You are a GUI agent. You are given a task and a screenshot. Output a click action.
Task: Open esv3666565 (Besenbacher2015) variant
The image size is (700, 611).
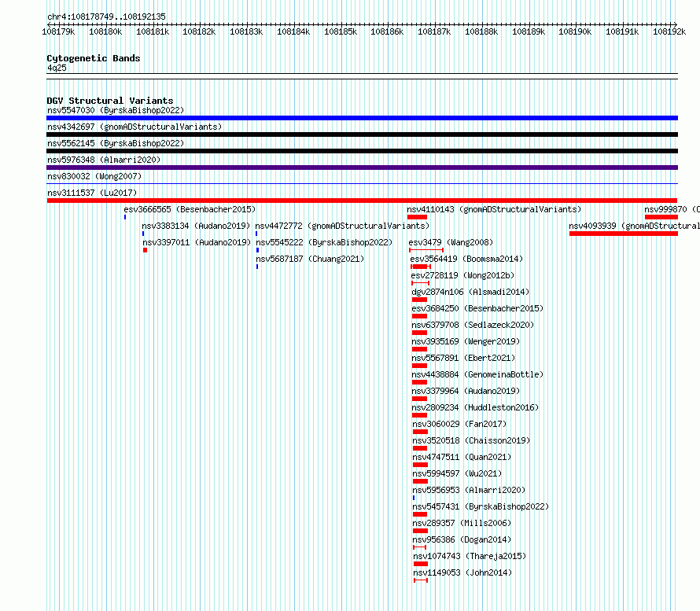[x=190, y=209]
